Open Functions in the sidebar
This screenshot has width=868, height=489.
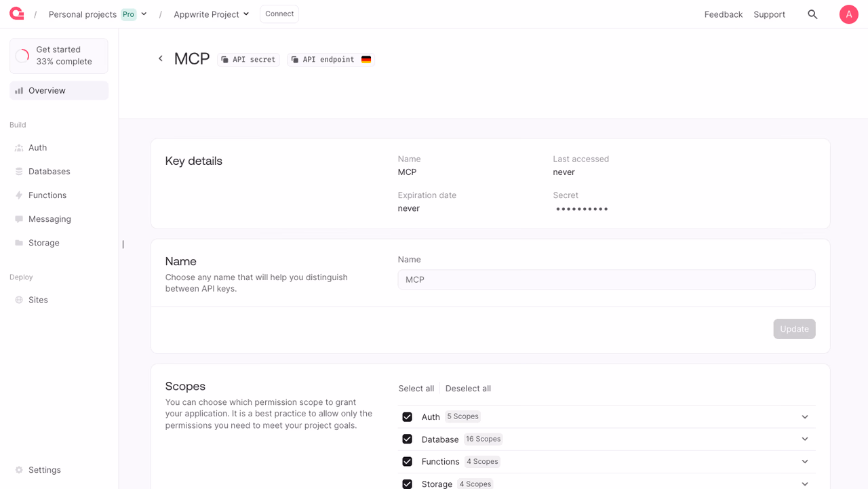click(x=59, y=195)
